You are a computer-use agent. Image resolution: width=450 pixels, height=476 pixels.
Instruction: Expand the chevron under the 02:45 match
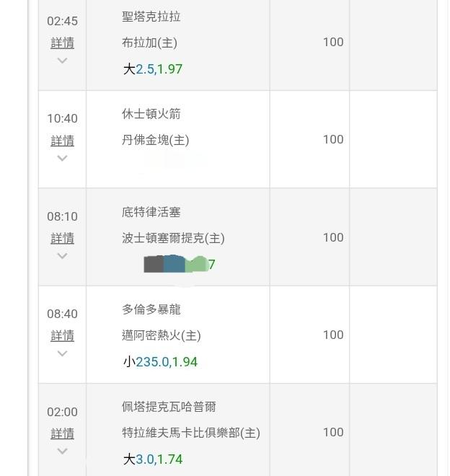coord(62,61)
